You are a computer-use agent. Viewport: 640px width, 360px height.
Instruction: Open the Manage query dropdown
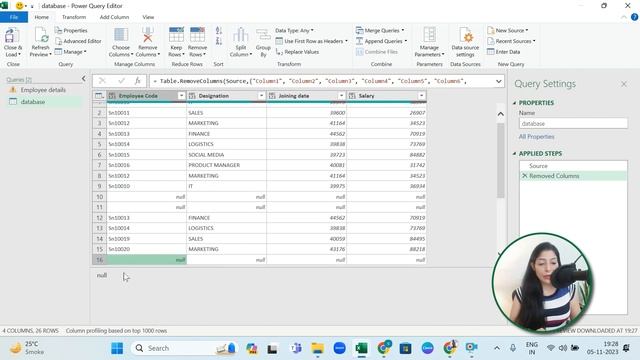click(70, 52)
